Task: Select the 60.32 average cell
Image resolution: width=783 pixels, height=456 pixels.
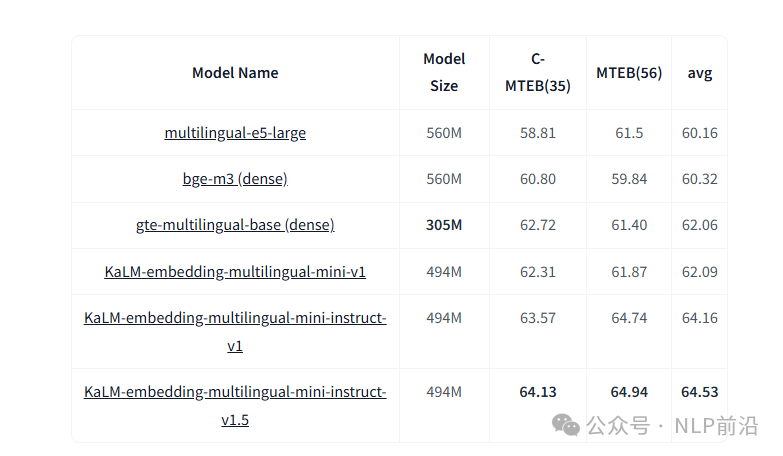Action: 700,179
